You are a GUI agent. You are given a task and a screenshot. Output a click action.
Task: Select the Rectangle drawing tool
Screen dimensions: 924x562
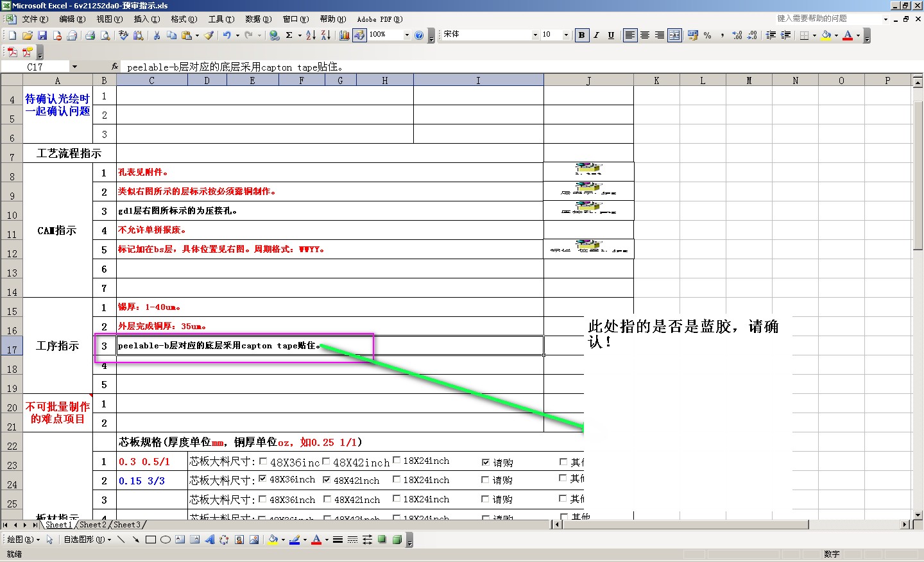tap(151, 540)
